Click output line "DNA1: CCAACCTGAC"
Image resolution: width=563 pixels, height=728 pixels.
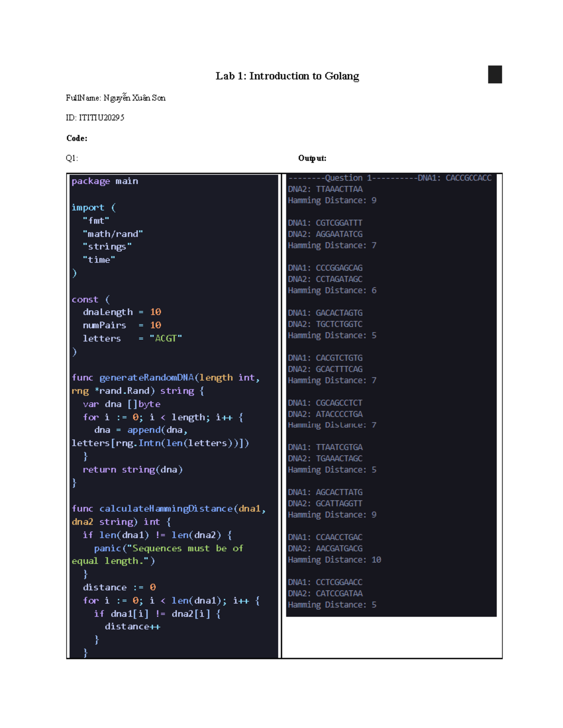[325, 538]
